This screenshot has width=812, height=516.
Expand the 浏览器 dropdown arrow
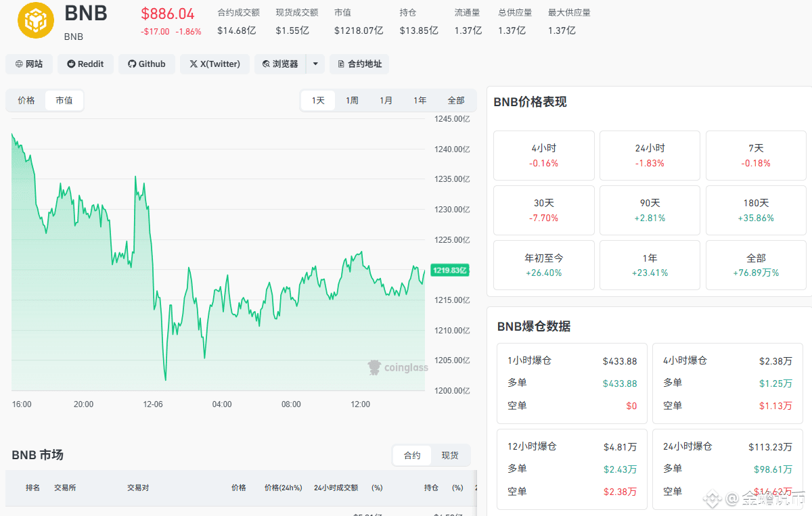tap(315, 64)
